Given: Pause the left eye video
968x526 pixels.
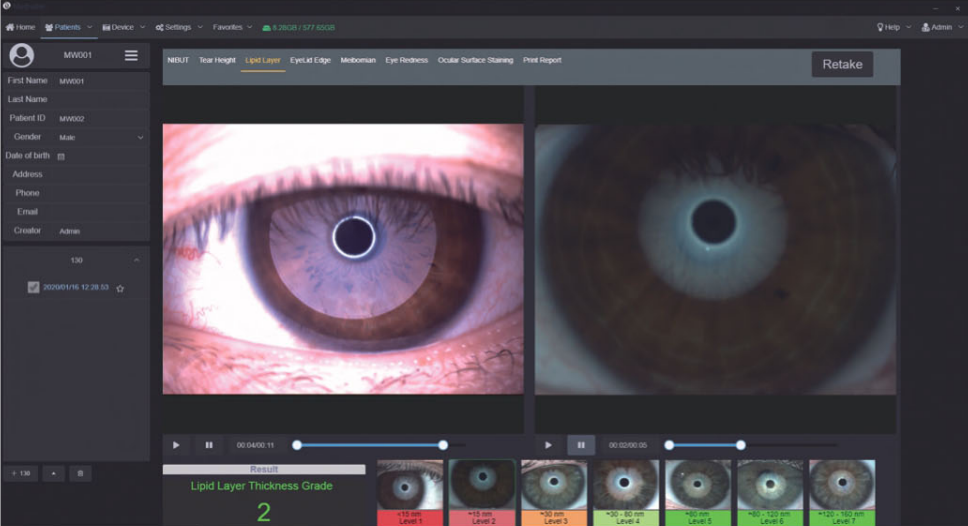Looking at the screenshot, I should 209,445.
